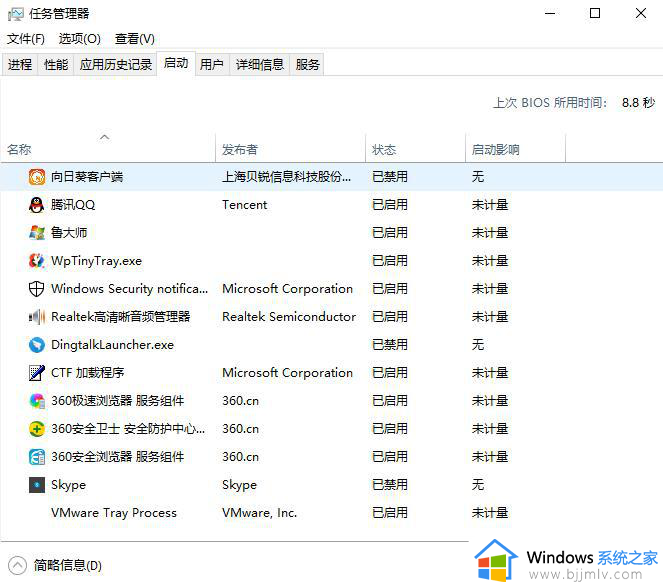Viewport: 663px width, 588px height.
Task: Sort by the 启动影响 column header
Action: [x=496, y=150]
